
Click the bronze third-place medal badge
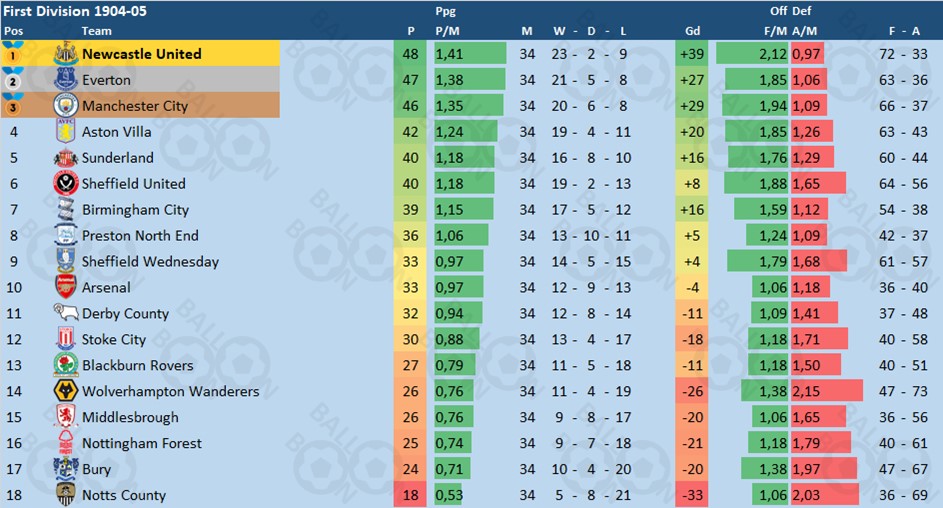14,106
